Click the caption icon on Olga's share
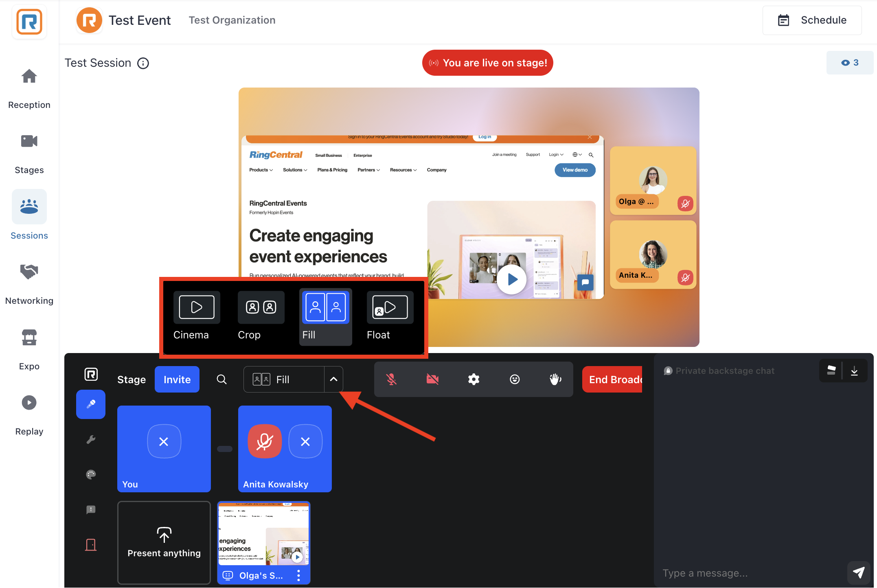The image size is (877, 588). pyautogui.click(x=228, y=575)
